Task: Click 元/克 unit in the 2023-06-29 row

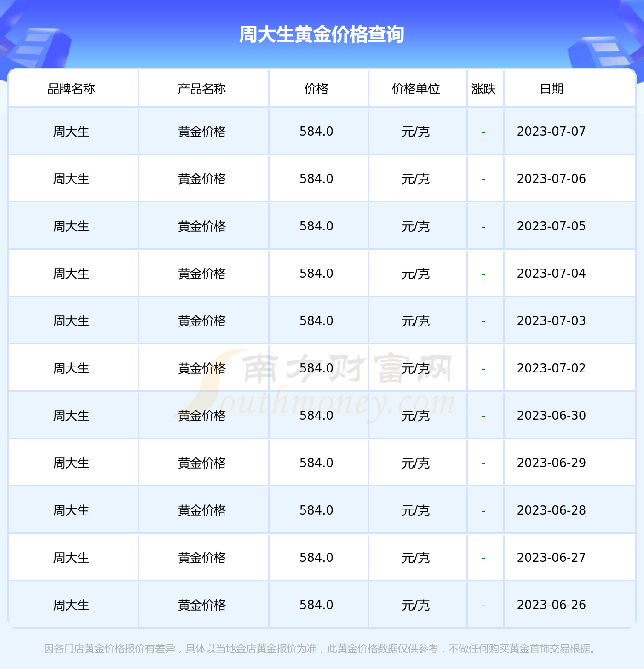Action: [x=416, y=463]
